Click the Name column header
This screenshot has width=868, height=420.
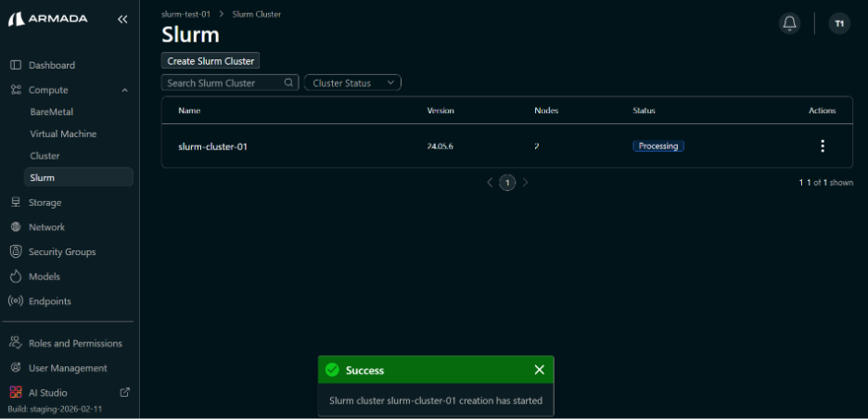(x=189, y=110)
